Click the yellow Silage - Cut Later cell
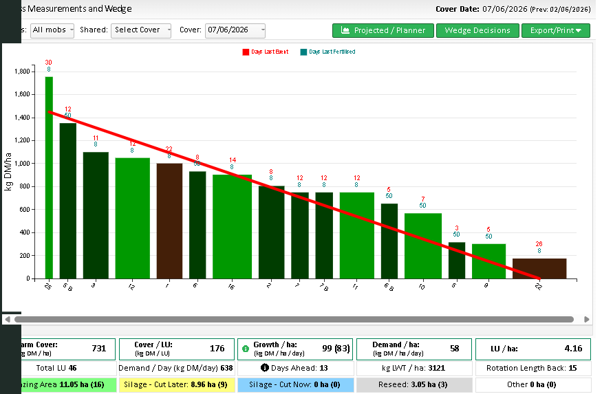 pos(177,385)
